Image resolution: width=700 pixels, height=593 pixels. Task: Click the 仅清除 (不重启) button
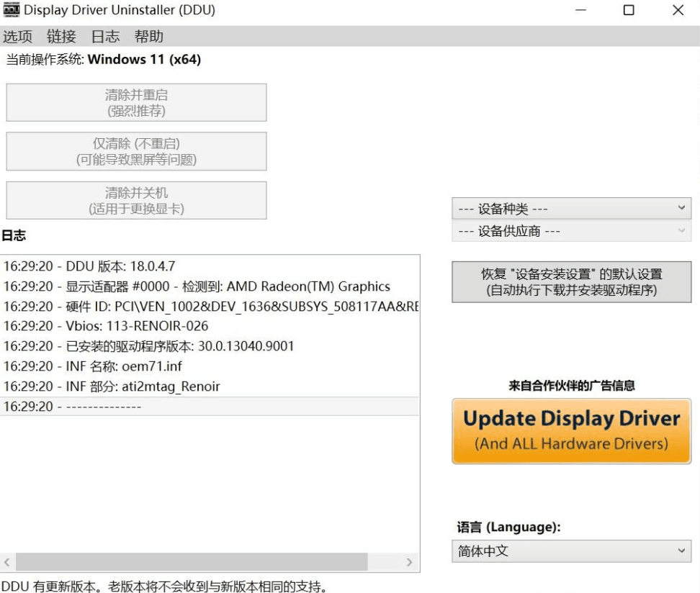pos(136,151)
